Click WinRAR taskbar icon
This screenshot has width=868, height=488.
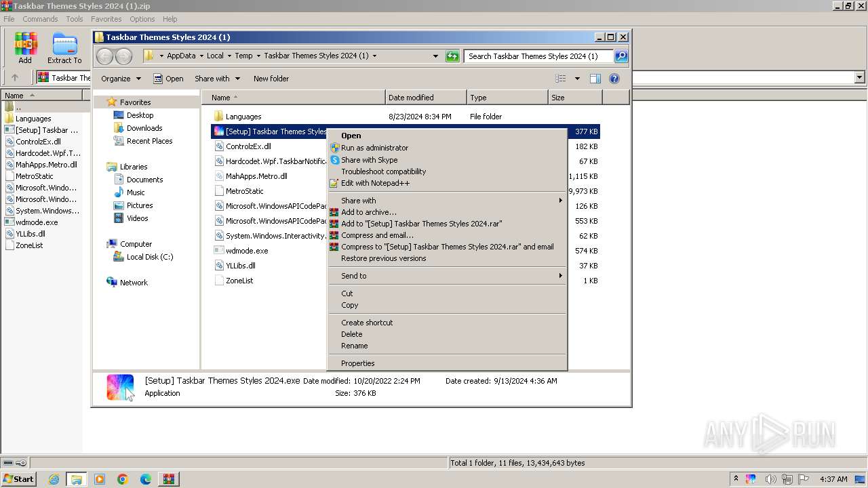pyautogui.click(x=168, y=479)
